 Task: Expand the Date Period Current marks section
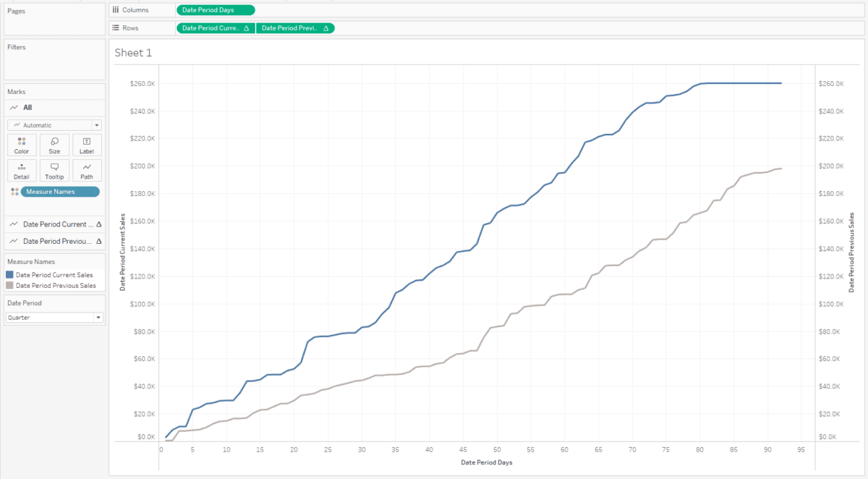(x=55, y=224)
